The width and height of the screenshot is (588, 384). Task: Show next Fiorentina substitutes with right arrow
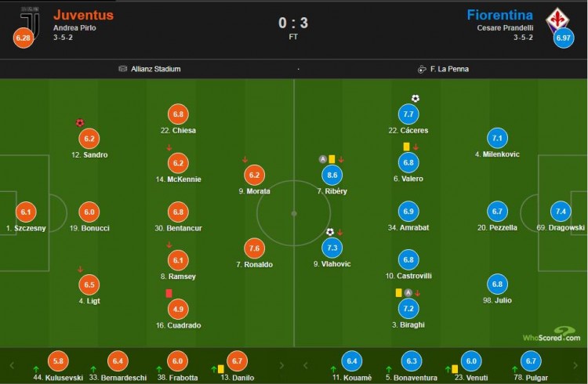coord(575,366)
